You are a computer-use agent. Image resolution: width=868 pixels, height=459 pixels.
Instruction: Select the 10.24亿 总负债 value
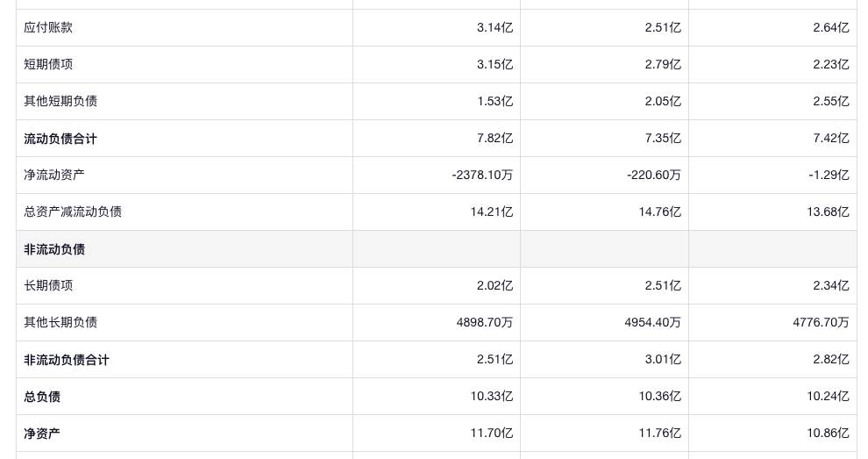click(x=828, y=397)
